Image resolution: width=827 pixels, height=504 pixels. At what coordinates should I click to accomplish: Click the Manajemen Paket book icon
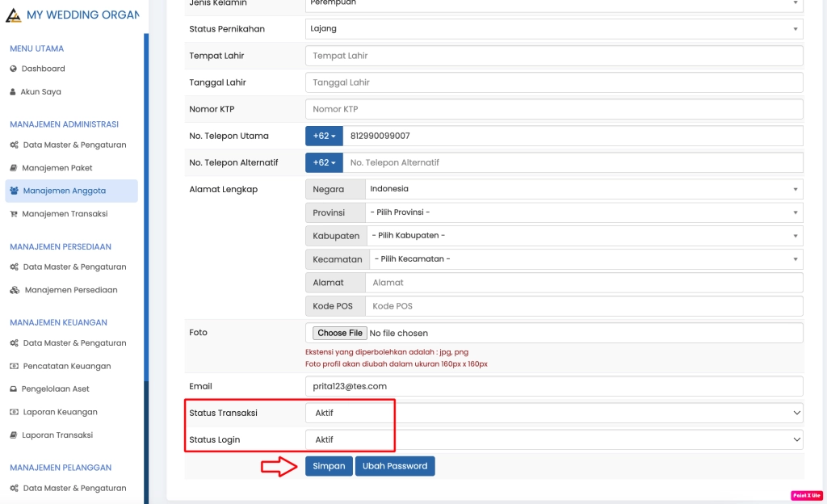coord(14,168)
